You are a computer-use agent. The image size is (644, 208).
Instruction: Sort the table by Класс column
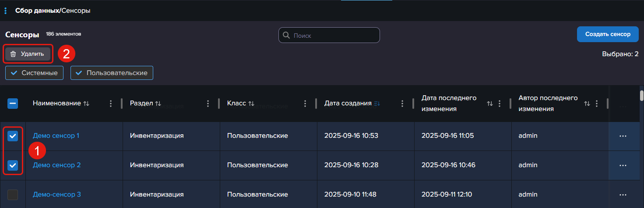[251, 104]
